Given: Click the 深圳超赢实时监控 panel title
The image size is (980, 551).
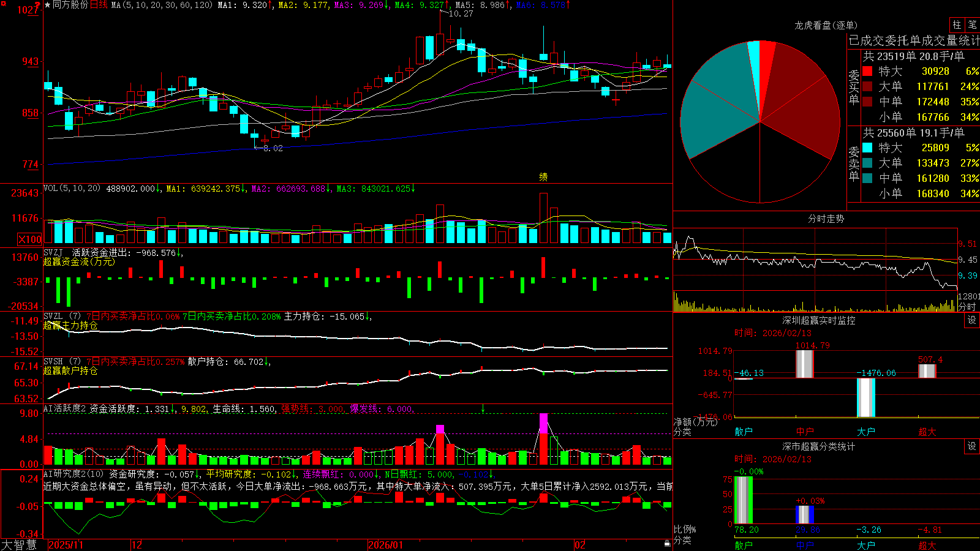Looking at the screenshot, I should coord(819,320).
